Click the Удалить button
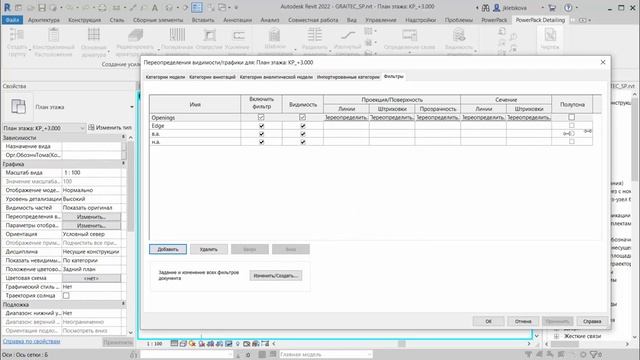 coord(209,249)
